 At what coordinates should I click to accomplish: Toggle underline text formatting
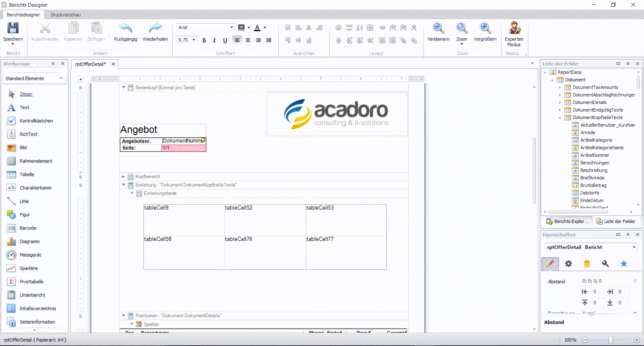(x=225, y=40)
